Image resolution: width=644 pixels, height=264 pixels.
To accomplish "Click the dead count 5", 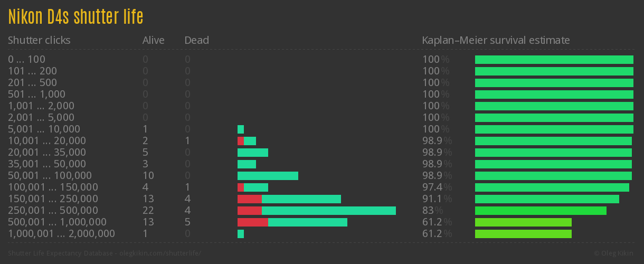I will (187, 222).
